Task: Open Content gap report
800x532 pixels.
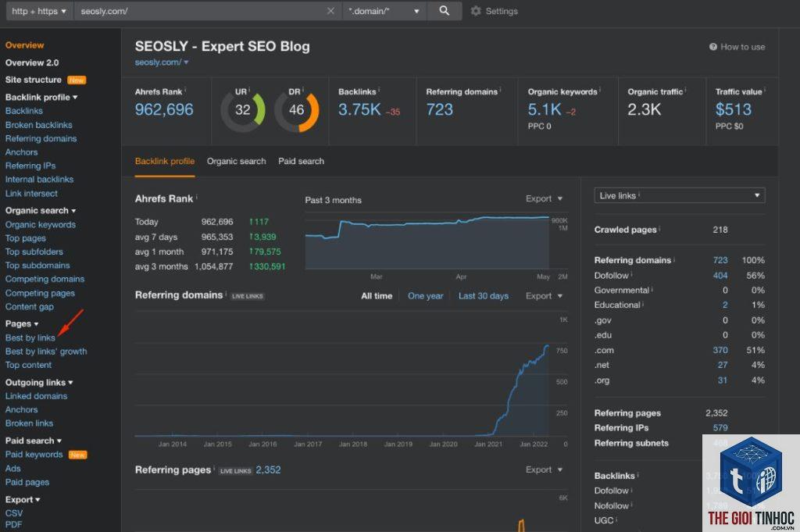Action: tap(29, 306)
